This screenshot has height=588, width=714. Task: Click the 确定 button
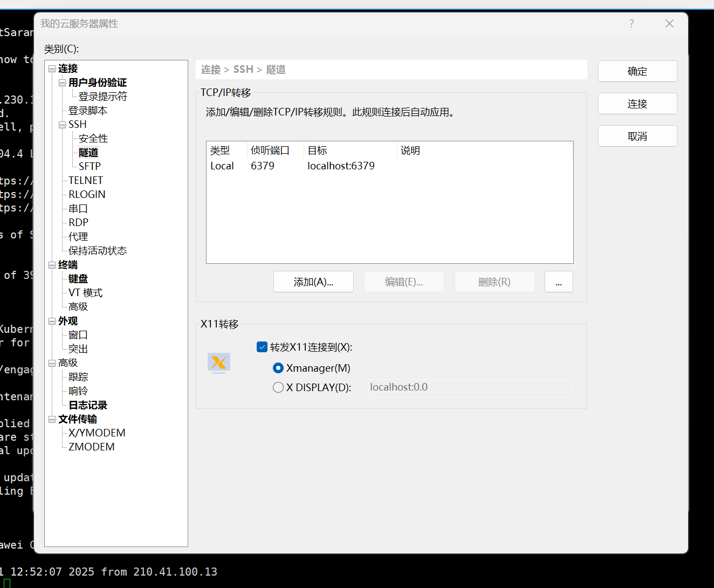[637, 71]
